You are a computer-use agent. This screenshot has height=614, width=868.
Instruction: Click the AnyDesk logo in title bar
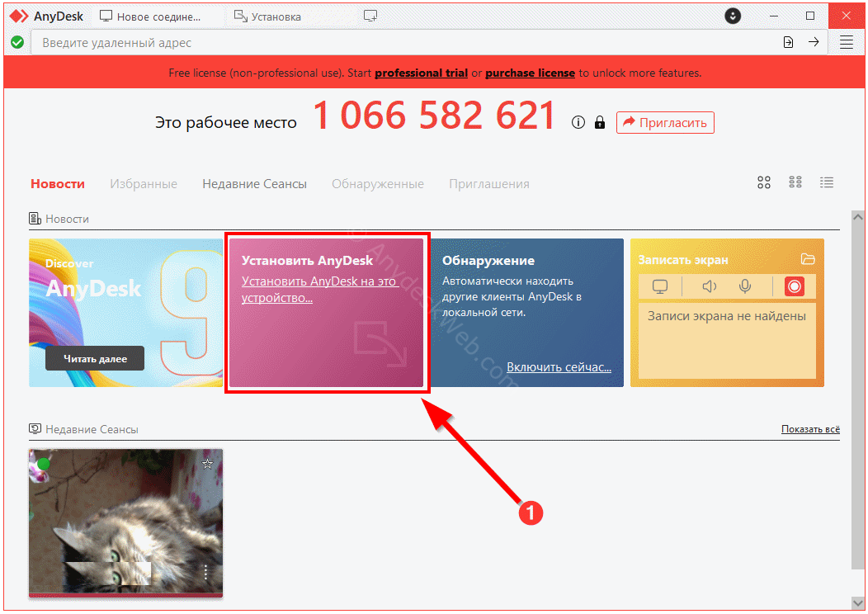pos(19,16)
